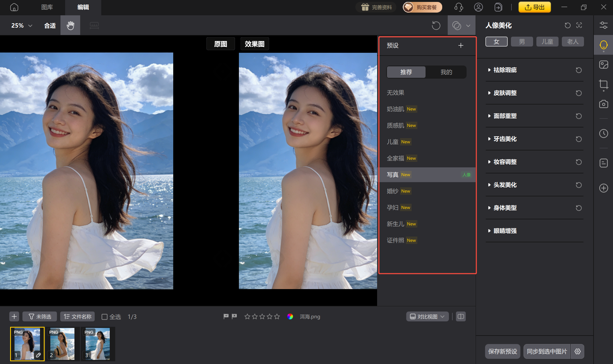This screenshot has width=613, height=364.
Task: Select the hand pan tool
Action: click(x=70, y=25)
